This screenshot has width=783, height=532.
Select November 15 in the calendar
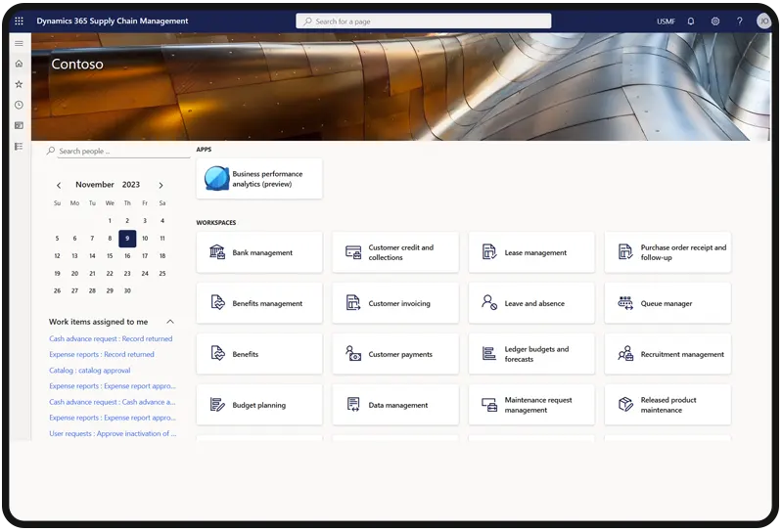[110, 256]
